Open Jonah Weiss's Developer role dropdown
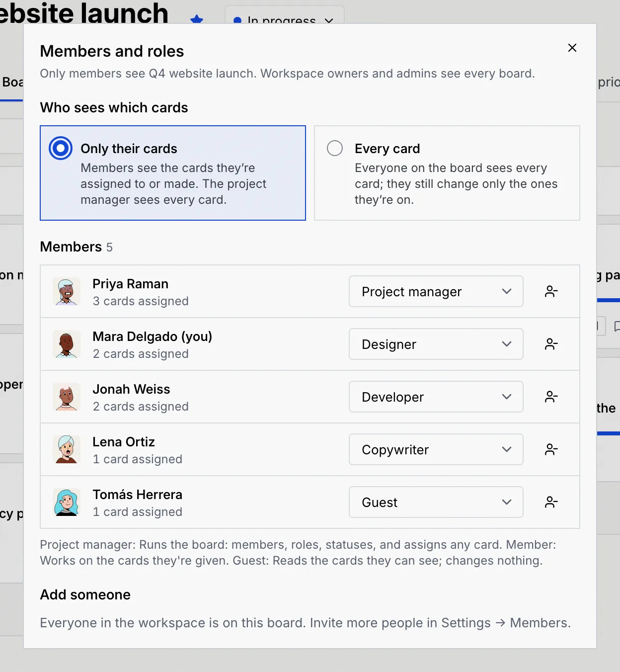The width and height of the screenshot is (620, 672). coord(436,397)
